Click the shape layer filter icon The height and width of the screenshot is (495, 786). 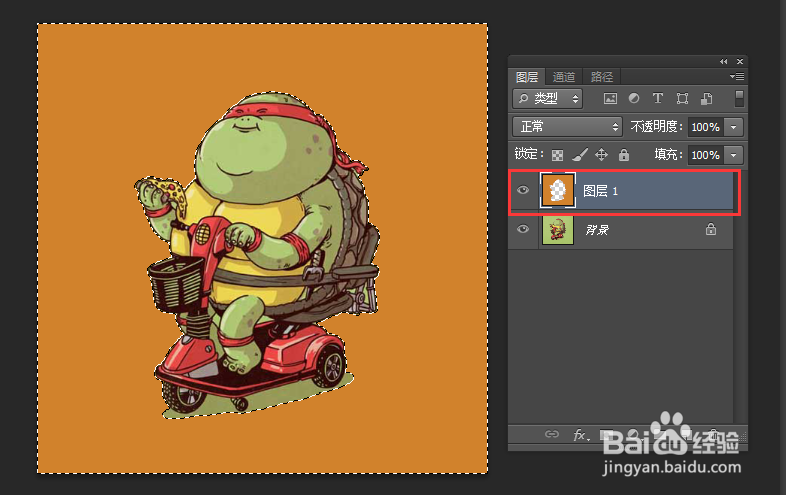coord(682,98)
